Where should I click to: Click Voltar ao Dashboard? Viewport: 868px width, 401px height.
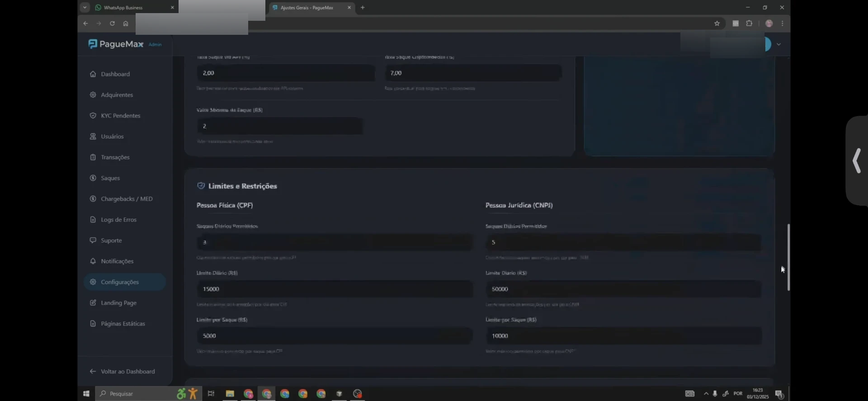(x=123, y=372)
